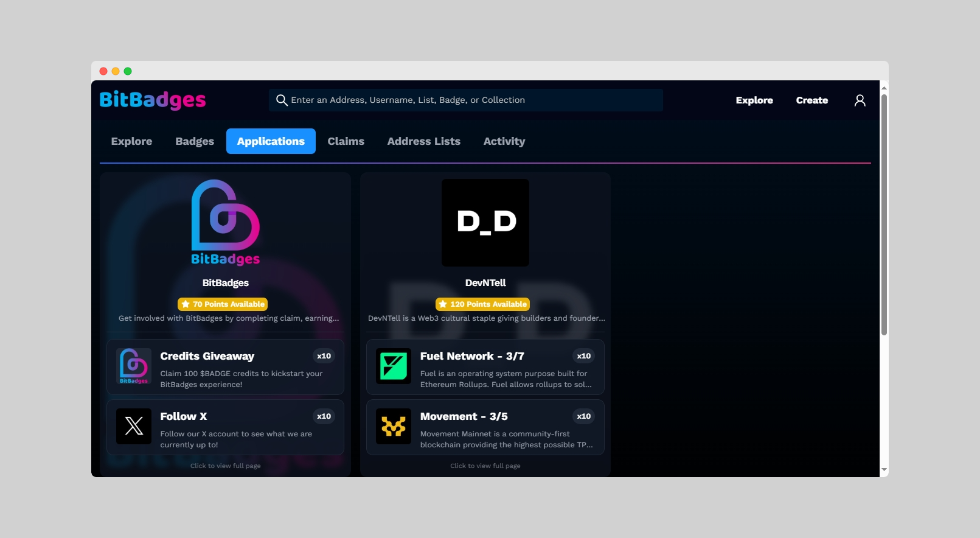Click star icon in 120 Points badge
980x538 pixels.
click(443, 304)
